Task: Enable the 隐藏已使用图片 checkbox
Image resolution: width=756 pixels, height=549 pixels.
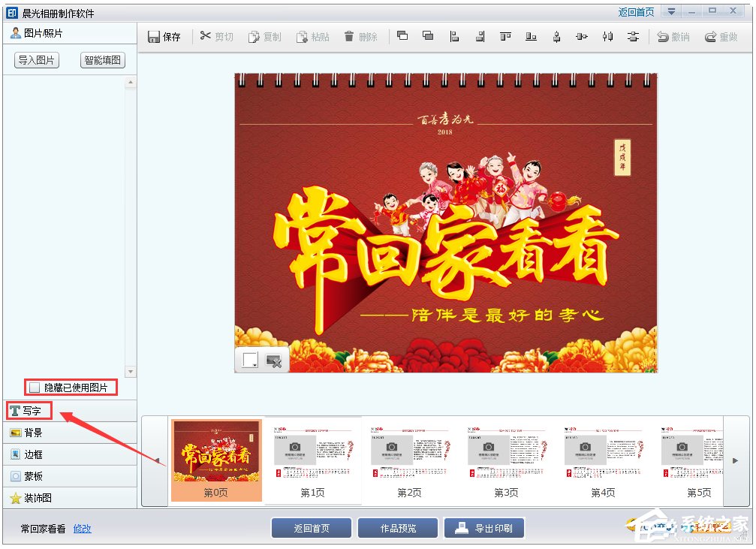Action: coord(33,387)
